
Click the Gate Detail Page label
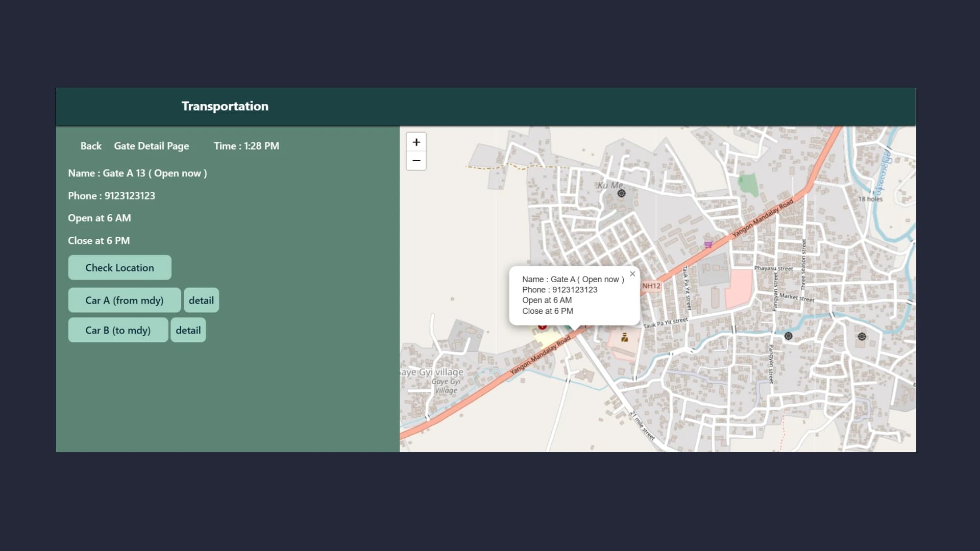click(151, 146)
